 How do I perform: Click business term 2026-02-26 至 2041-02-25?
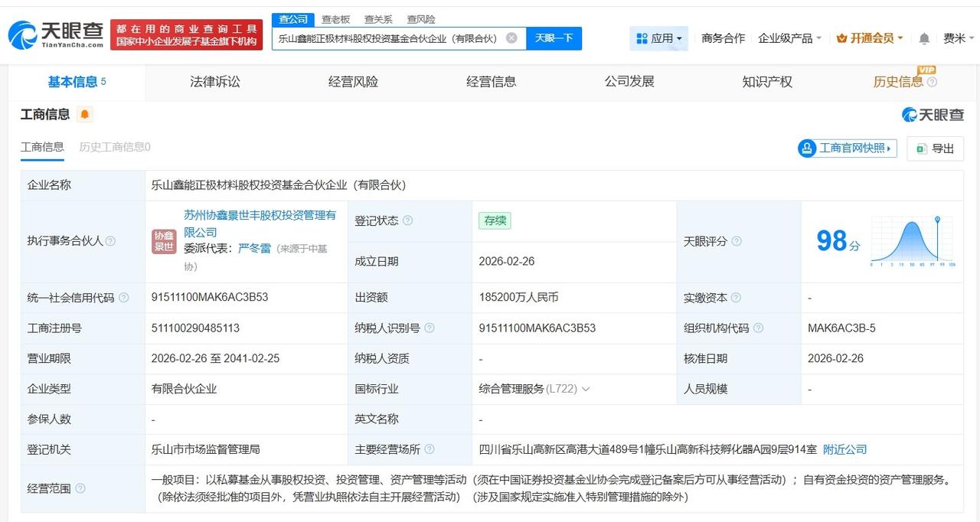(215, 358)
